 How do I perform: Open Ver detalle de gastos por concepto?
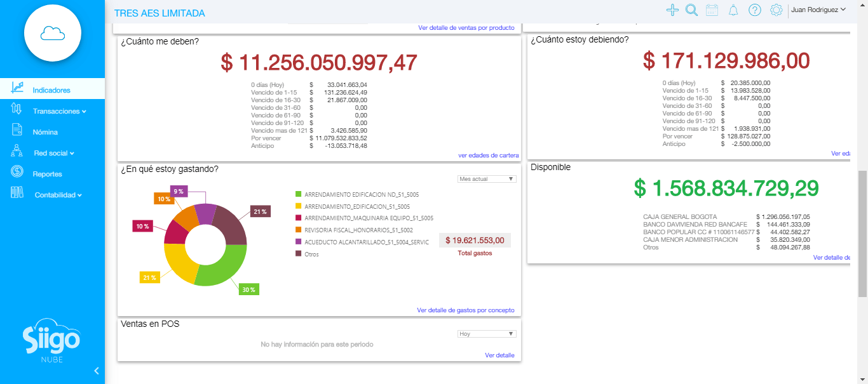pos(465,310)
